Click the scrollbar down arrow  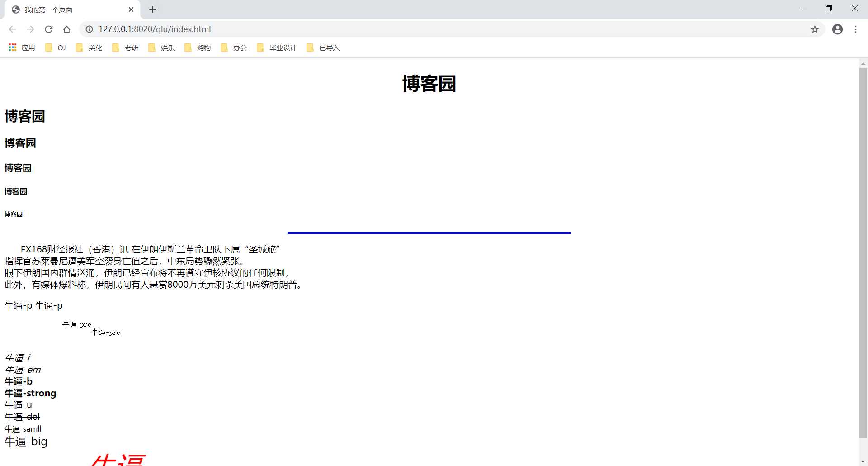[x=863, y=461]
